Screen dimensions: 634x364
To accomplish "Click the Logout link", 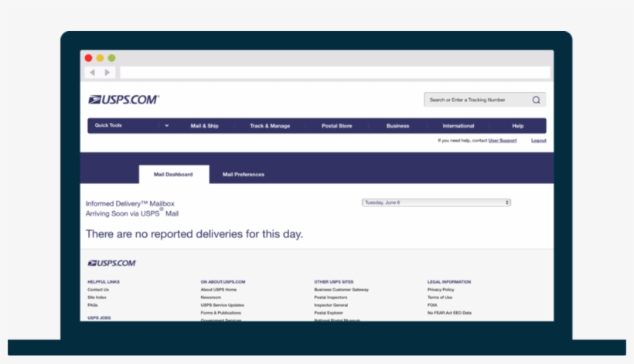I will (539, 141).
